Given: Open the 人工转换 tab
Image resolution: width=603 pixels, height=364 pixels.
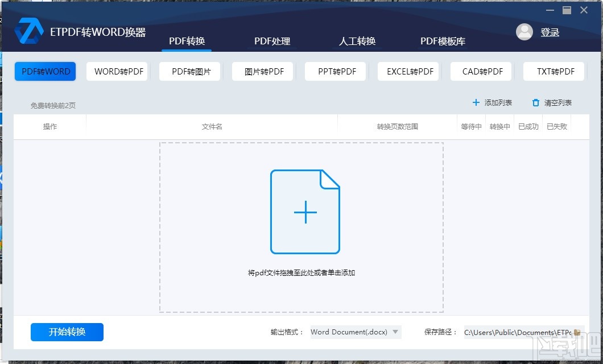Looking at the screenshot, I should pyautogui.click(x=357, y=41).
